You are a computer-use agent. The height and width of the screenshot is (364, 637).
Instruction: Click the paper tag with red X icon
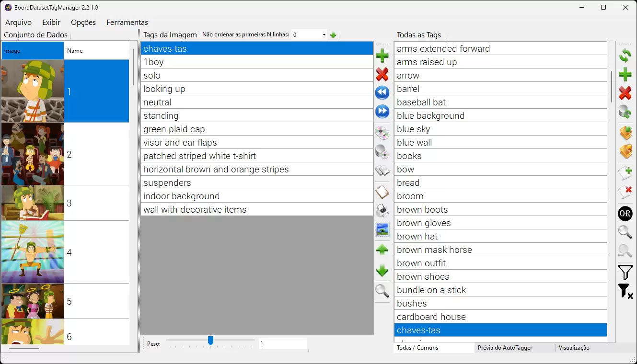[625, 192]
